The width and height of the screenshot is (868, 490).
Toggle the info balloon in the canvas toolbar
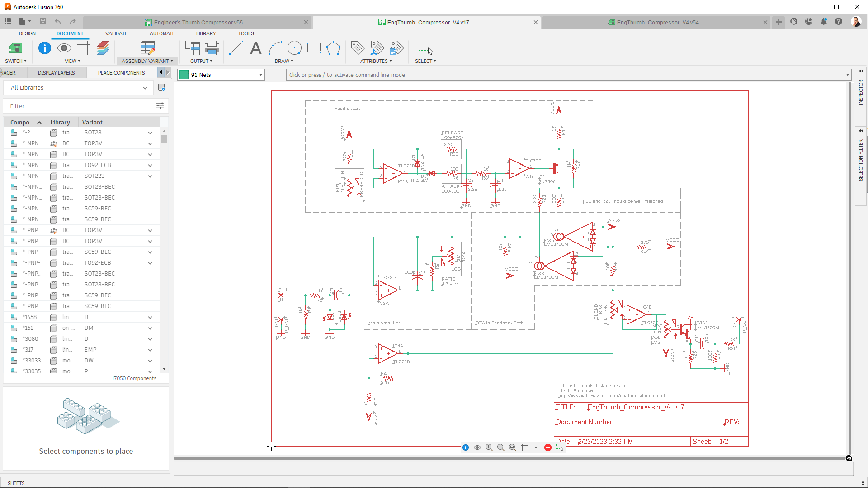(465, 447)
